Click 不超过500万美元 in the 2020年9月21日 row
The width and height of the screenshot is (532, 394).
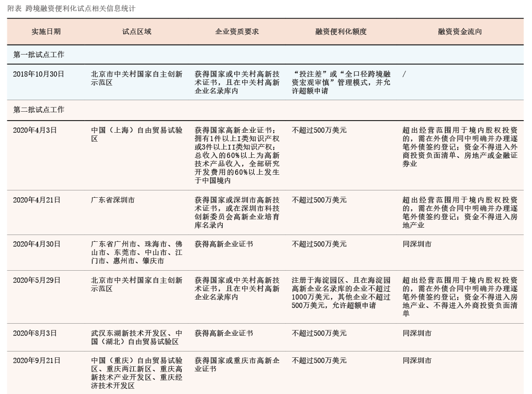(319, 360)
